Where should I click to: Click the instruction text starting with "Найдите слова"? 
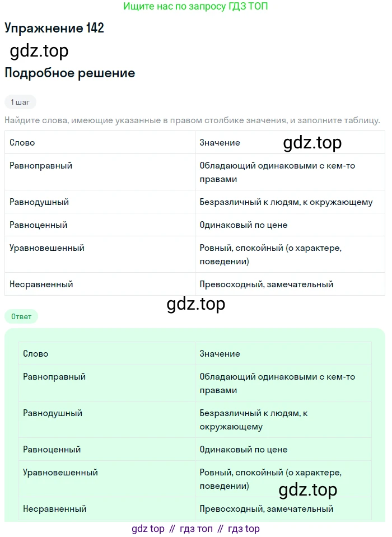[x=192, y=120]
